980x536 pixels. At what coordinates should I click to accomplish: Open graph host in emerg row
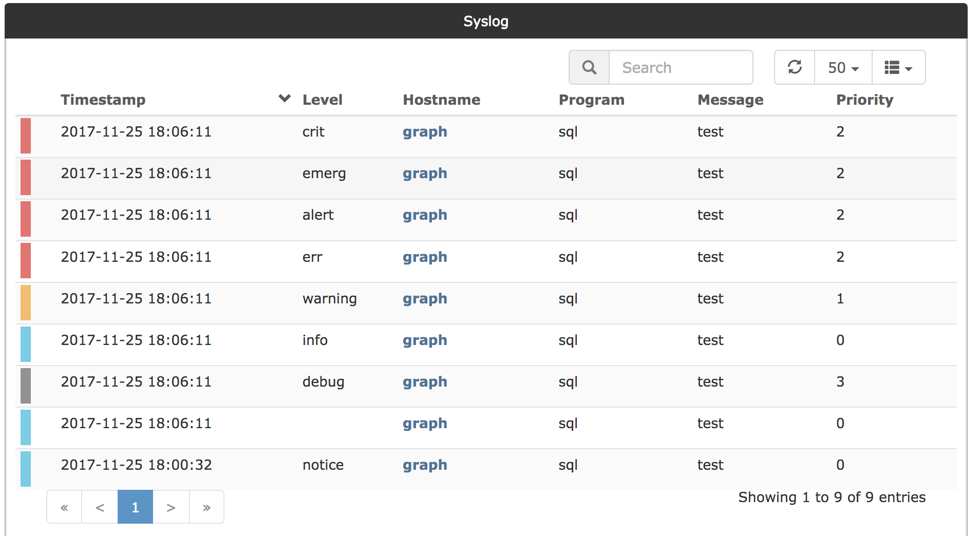(x=425, y=174)
